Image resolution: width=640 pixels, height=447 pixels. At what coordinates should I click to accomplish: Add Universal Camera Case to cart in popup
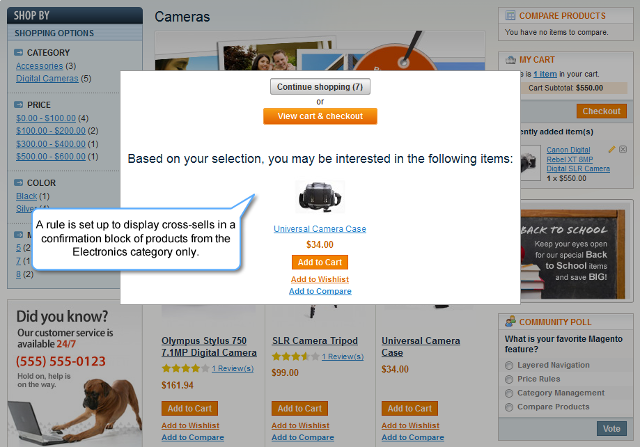pyautogui.click(x=320, y=262)
